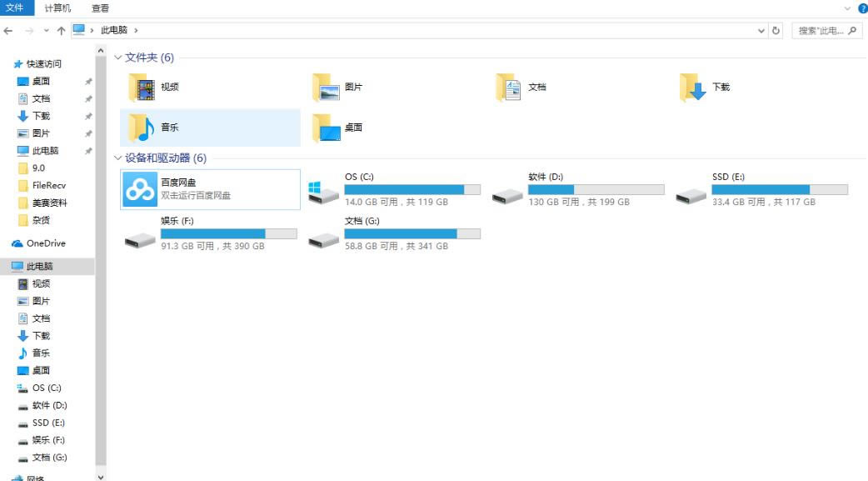Open the 下载 downloads folder icon

693,87
